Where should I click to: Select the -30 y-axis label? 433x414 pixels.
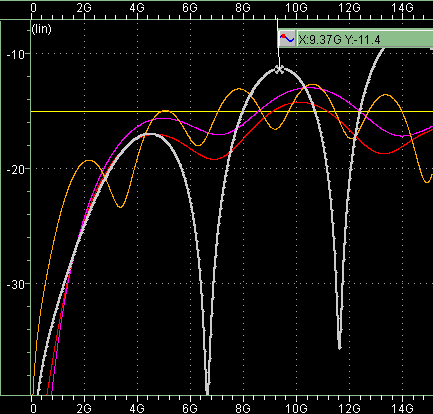coord(16,284)
